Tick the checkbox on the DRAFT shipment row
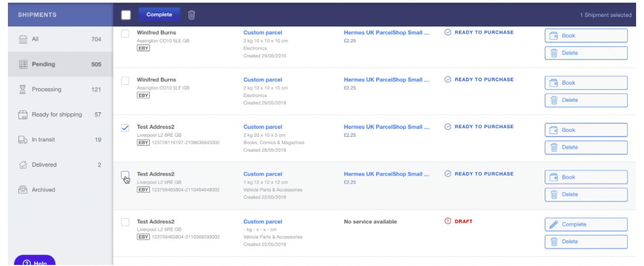644x266 pixels. coord(125,222)
